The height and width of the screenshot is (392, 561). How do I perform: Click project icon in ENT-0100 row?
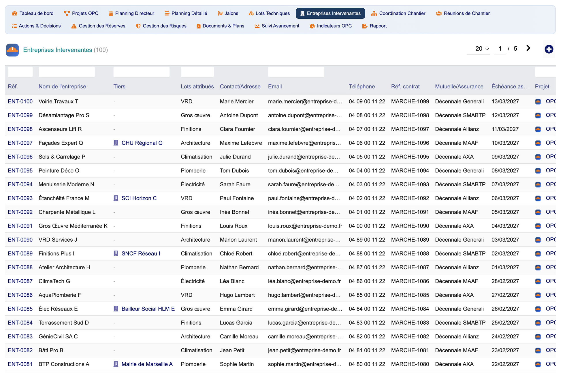coord(538,101)
